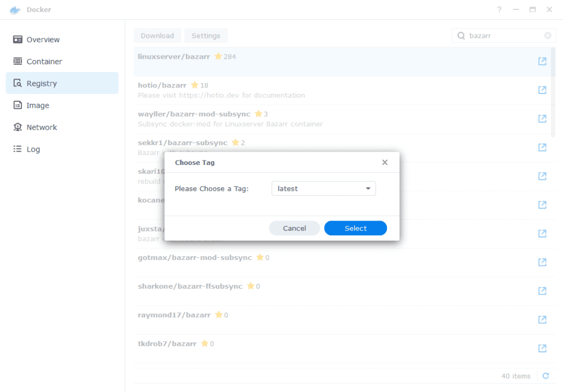This screenshot has width=563, height=392.
Task: Confirm tag with Select button
Action: 356,228
